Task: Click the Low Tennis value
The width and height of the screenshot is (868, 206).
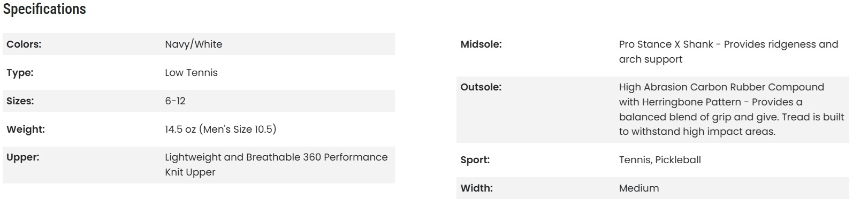Action: (x=191, y=73)
